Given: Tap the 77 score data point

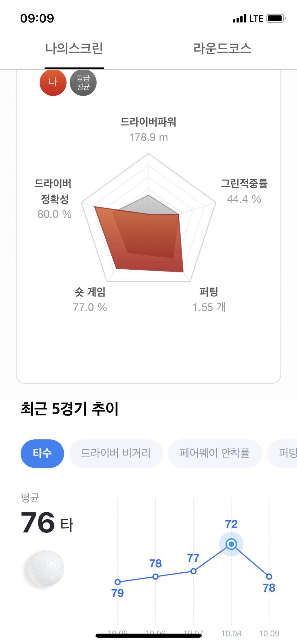Looking at the screenshot, I should click(x=193, y=571).
